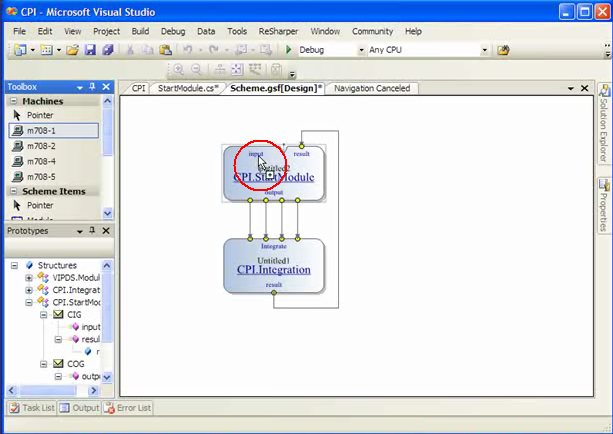Pin the Toolbox panel with pushpin icon
Screen dimensions: 613x434
[92, 86]
